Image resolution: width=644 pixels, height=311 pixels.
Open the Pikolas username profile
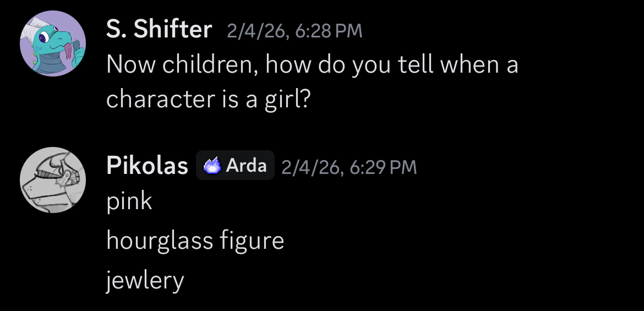click(x=147, y=166)
